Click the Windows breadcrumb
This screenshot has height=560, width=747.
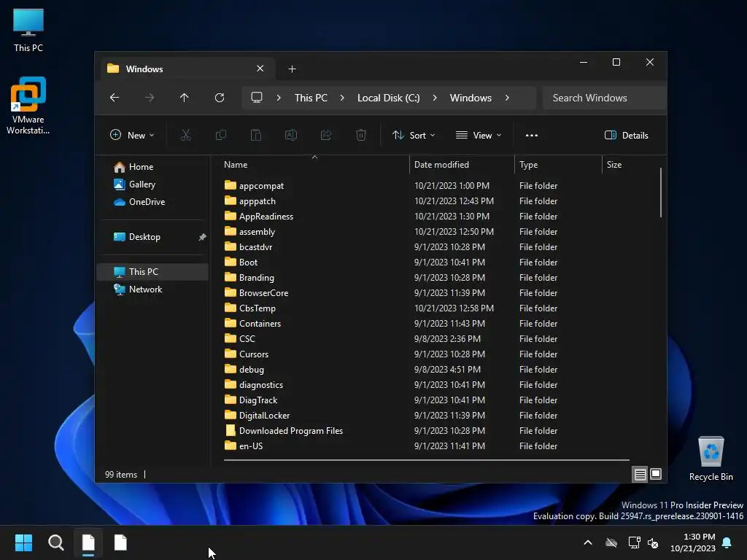pos(471,98)
